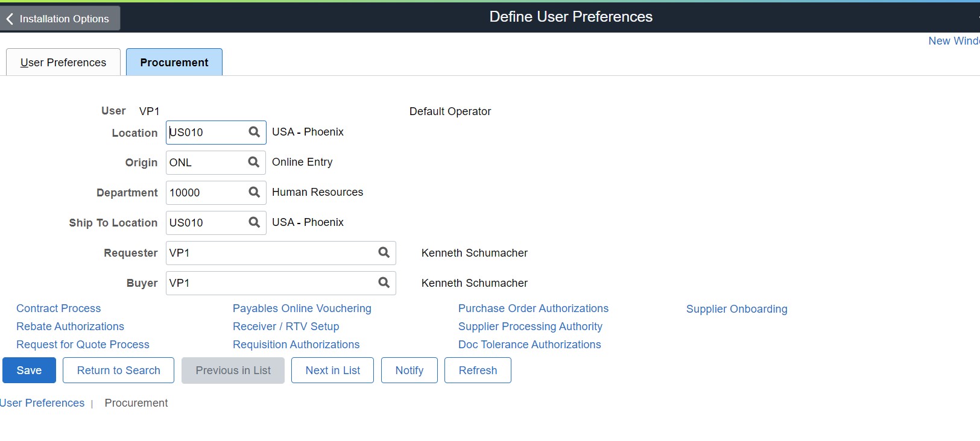Click the Notify button
This screenshot has height=441, width=980.
coord(409,371)
